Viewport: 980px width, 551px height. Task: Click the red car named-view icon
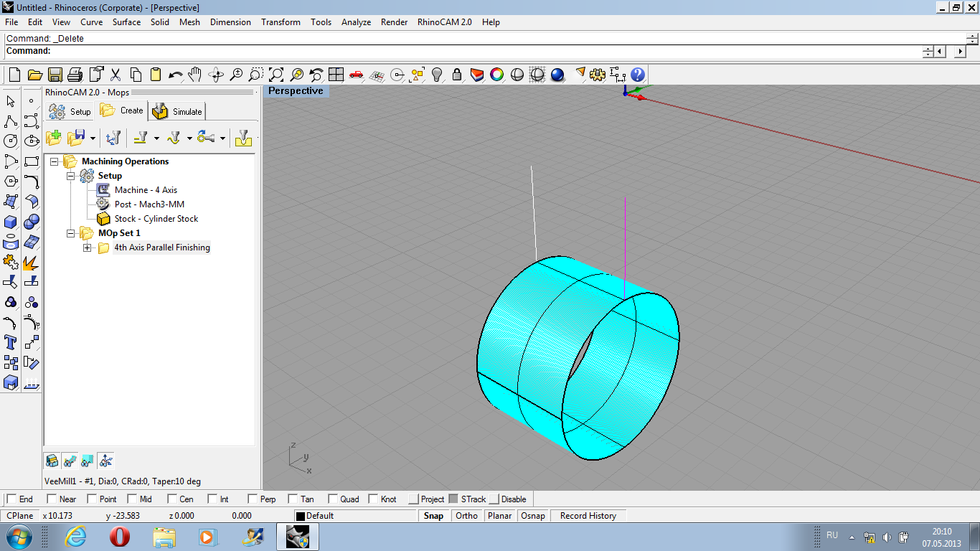coord(357,75)
